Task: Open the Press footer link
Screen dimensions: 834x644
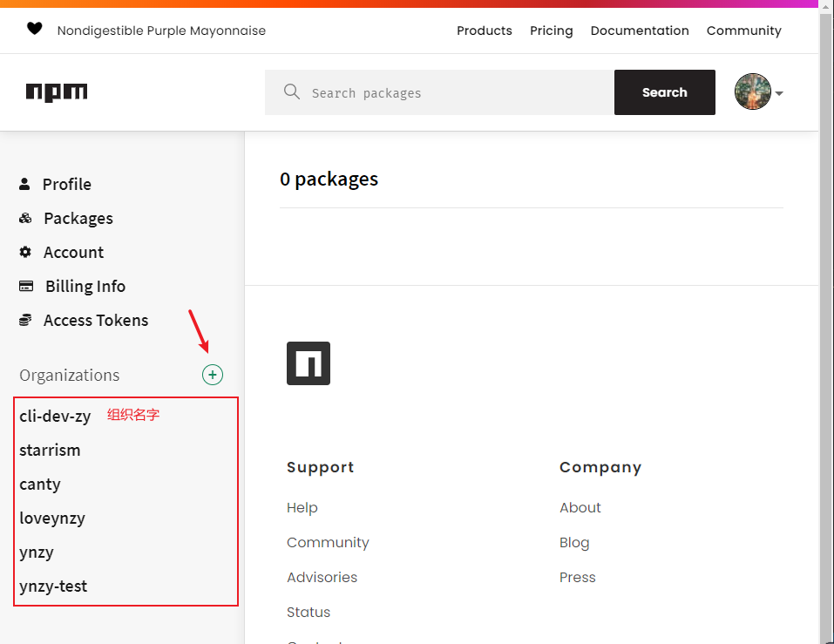Action: tap(578, 577)
